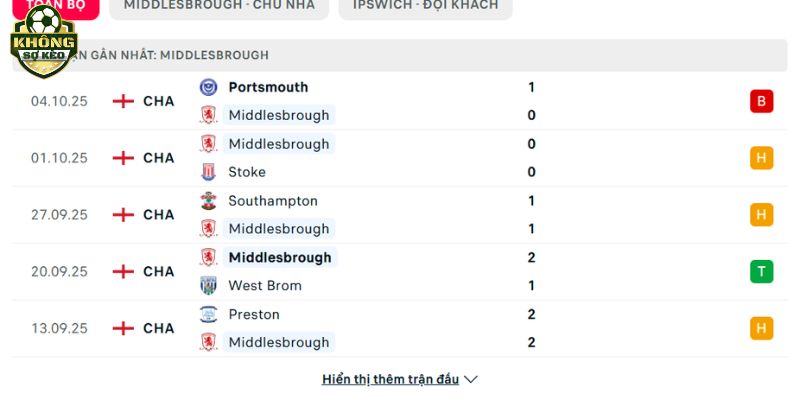Open the Hiển thị thêm trận đấu link
This screenshot has width=800, height=400.
(390, 380)
